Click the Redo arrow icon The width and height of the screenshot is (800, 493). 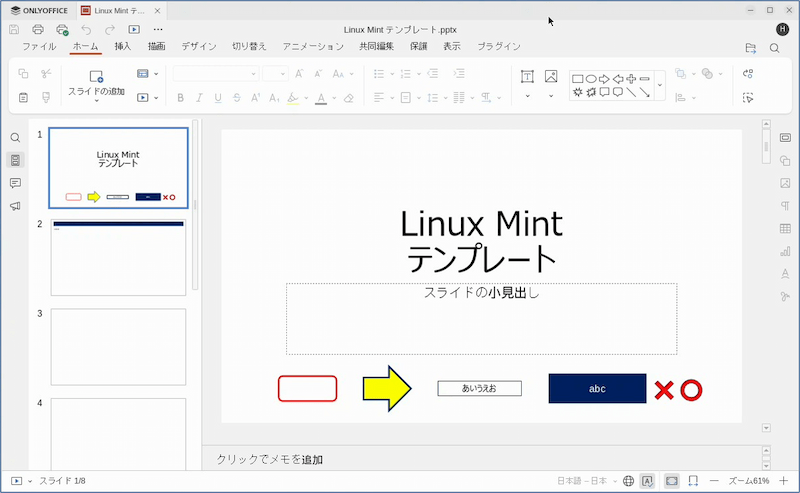click(110, 30)
